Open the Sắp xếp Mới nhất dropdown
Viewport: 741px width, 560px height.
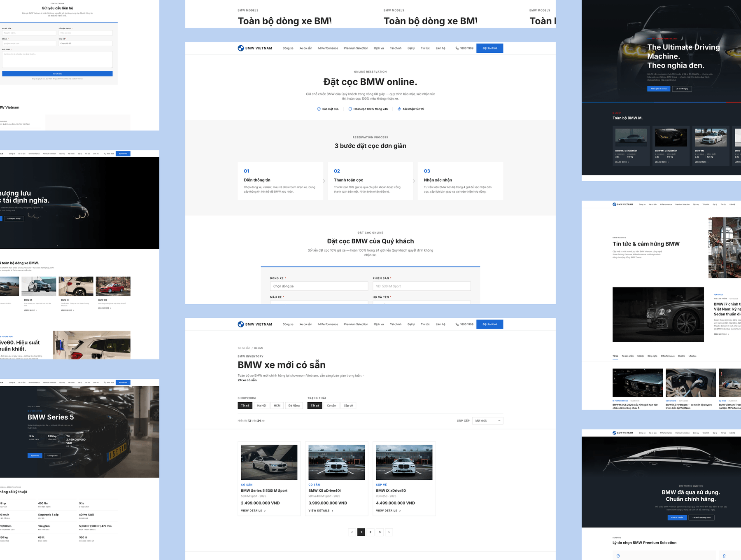(x=487, y=420)
